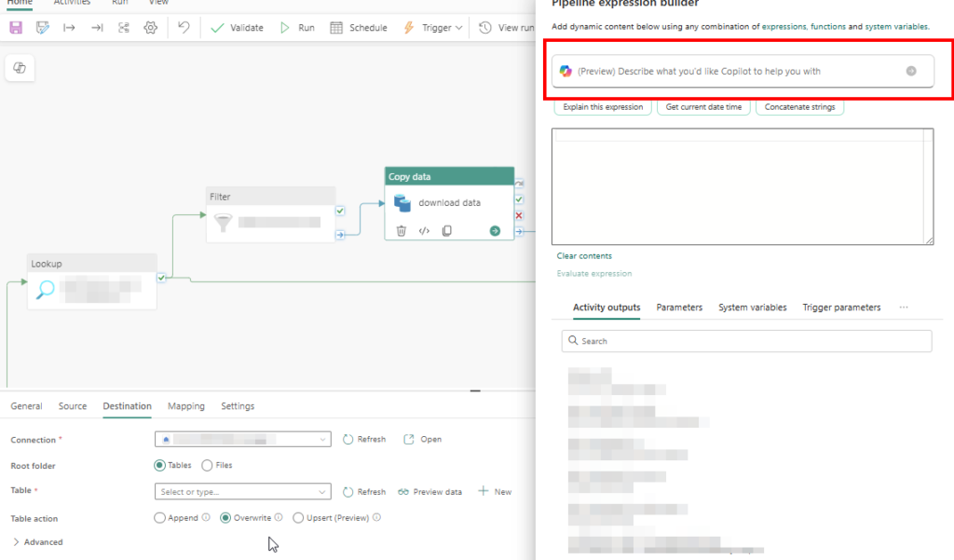Open the Copilot icon button on canvas
The image size is (954, 560).
click(20, 69)
